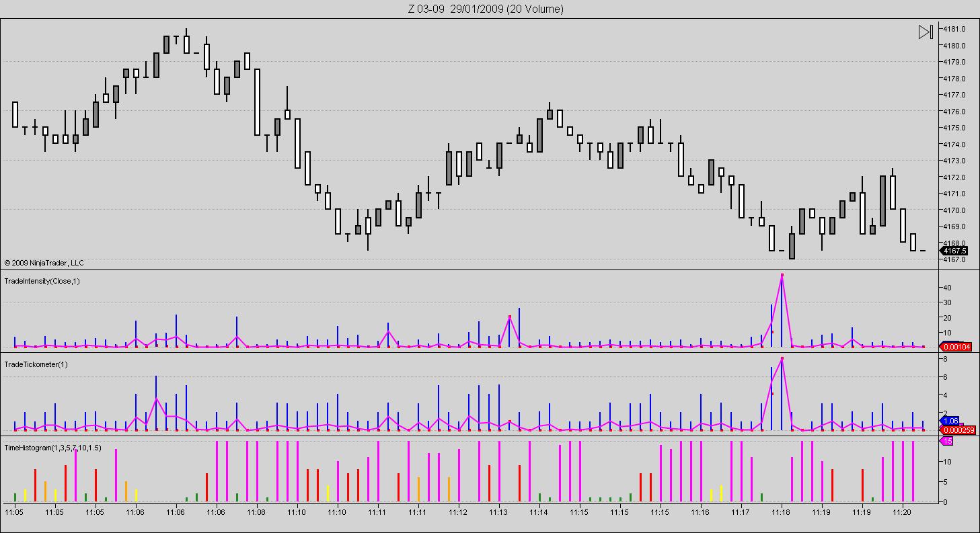The image size is (980, 533).
Task: Click the 4176.0 price axis label
Action: click(954, 112)
